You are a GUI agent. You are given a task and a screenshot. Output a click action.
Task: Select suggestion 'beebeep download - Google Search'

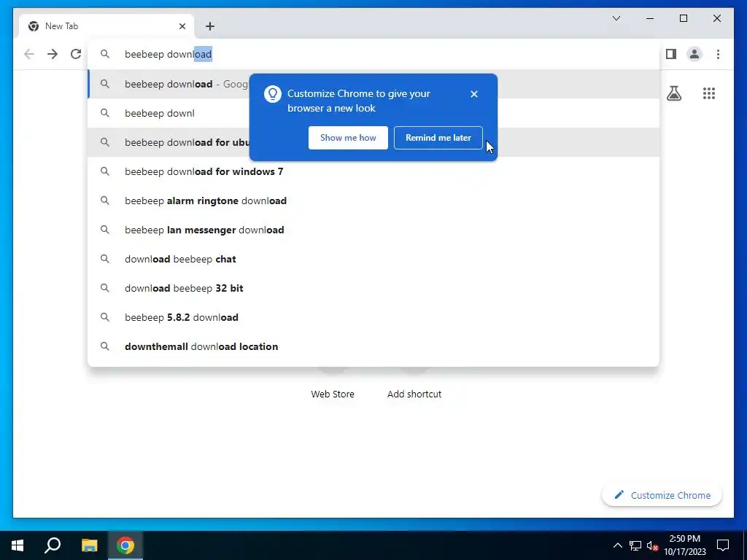[373, 84]
